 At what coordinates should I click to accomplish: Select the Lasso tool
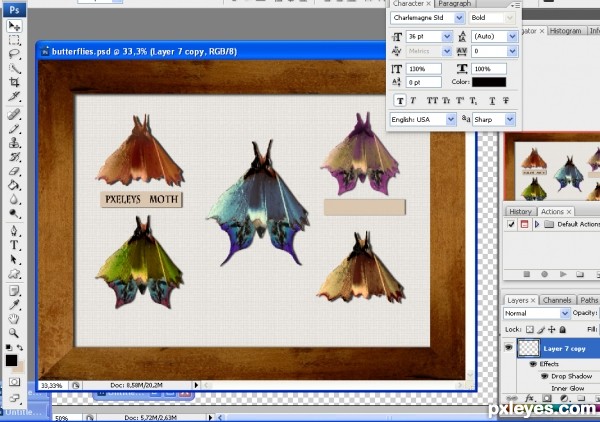coord(14,54)
